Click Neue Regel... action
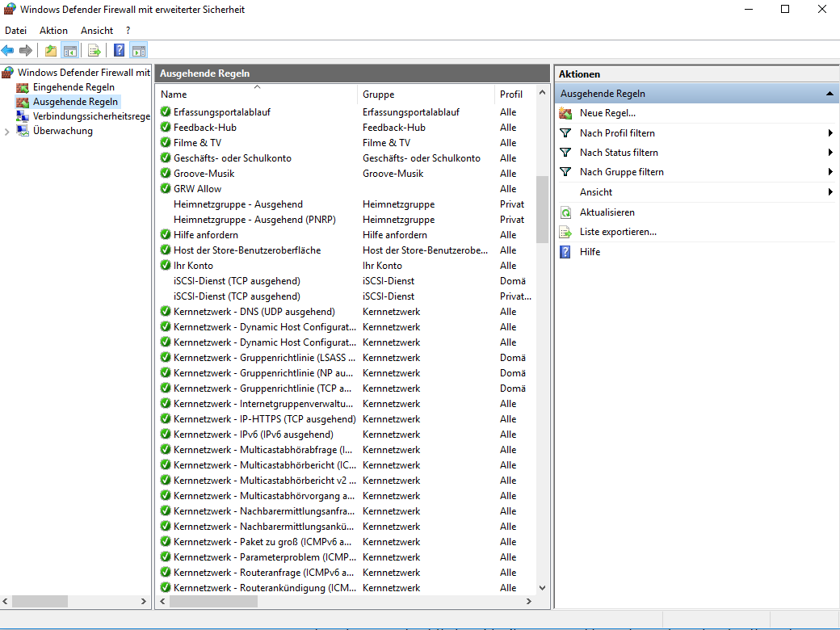840x630 pixels. click(x=607, y=113)
